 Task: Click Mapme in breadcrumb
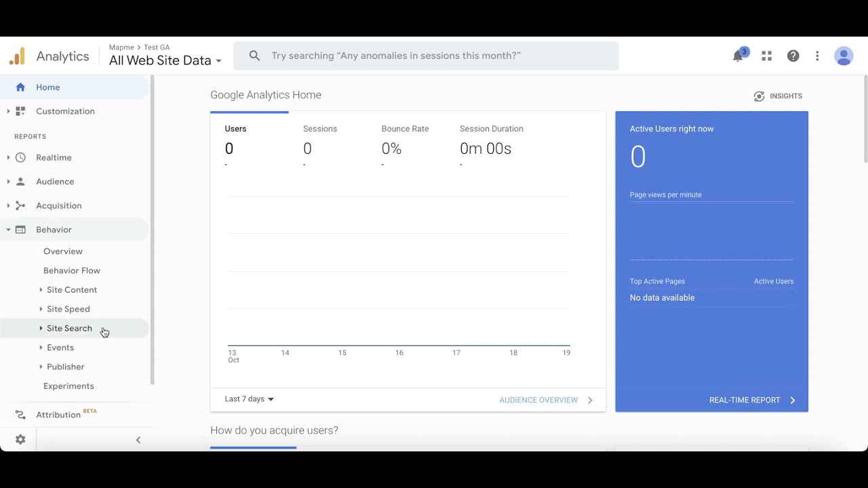121,47
